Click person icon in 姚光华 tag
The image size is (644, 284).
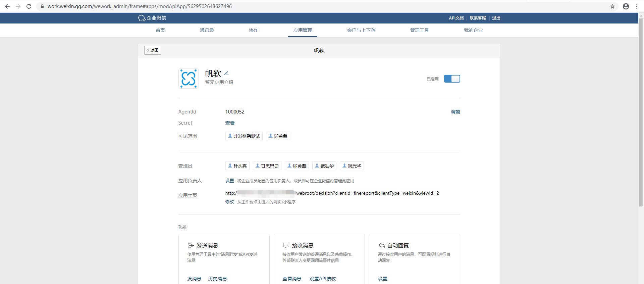344,165
